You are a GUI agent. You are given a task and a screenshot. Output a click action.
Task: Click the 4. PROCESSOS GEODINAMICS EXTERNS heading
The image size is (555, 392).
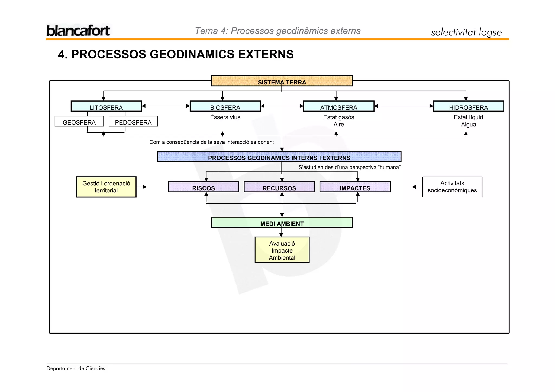point(176,54)
